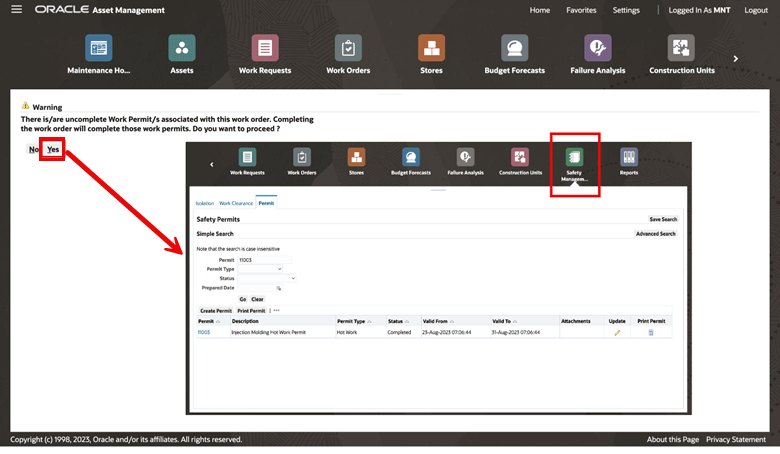Click pencil Update icon for permit 11003
780x454 pixels.
pyautogui.click(x=617, y=333)
